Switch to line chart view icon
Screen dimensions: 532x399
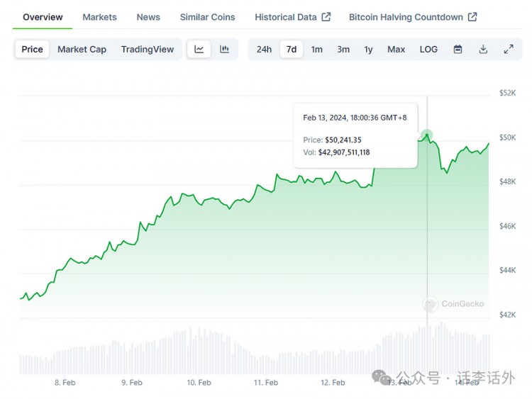[x=199, y=50]
